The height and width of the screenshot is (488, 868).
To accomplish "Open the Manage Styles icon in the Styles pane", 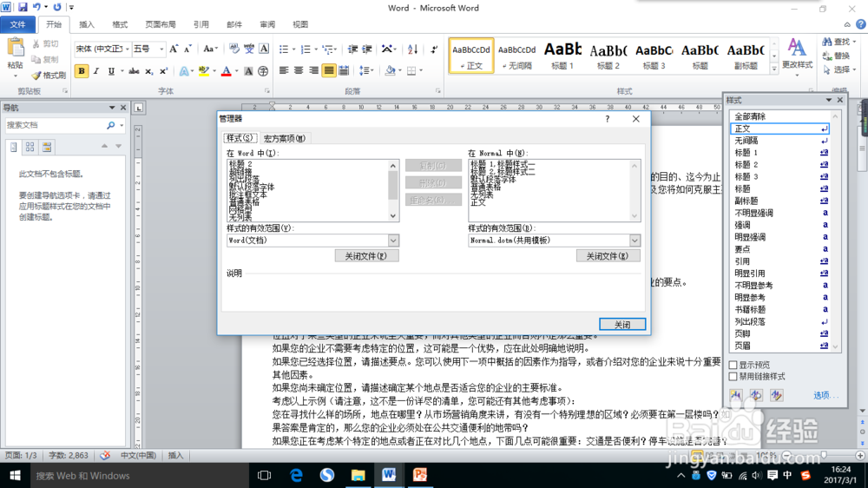I will (x=777, y=395).
